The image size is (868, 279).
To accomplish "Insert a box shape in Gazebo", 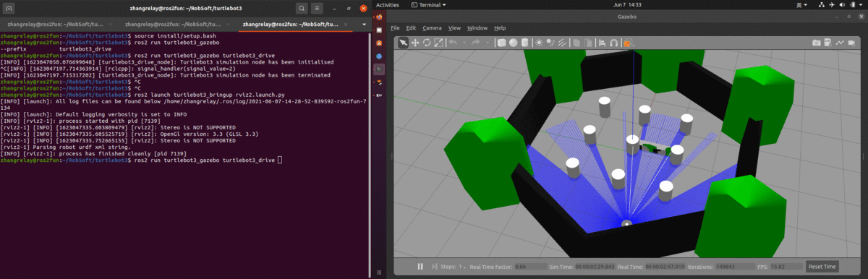I will point(501,43).
